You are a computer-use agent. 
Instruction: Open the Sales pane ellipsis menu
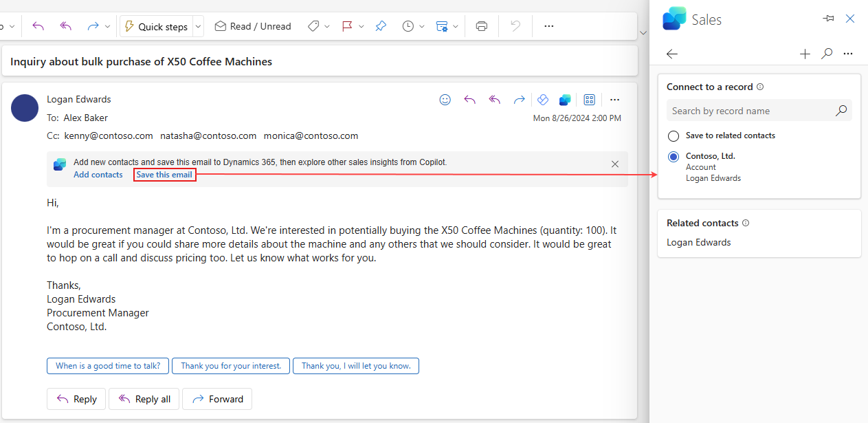[847, 54]
